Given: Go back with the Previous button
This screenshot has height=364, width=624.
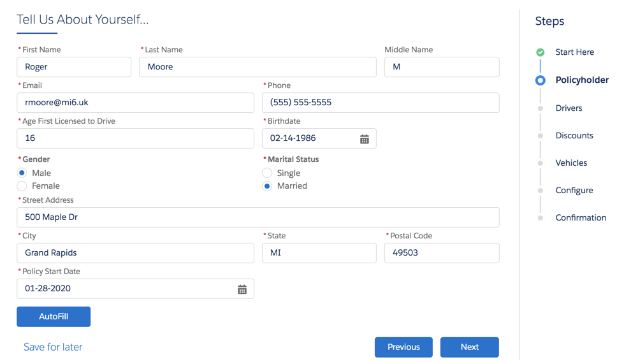Looking at the screenshot, I should click(x=403, y=347).
